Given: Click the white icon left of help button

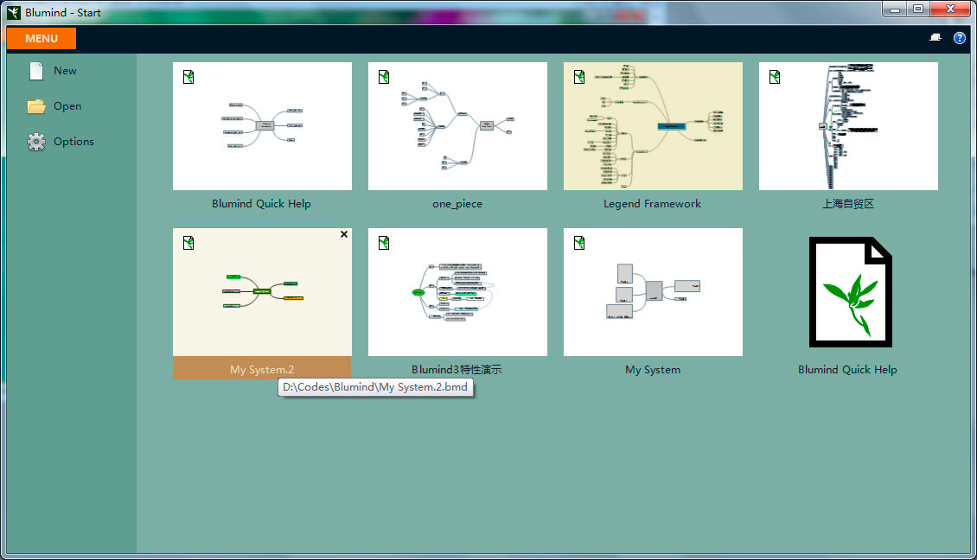Looking at the screenshot, I should click(x=935, y=37).
